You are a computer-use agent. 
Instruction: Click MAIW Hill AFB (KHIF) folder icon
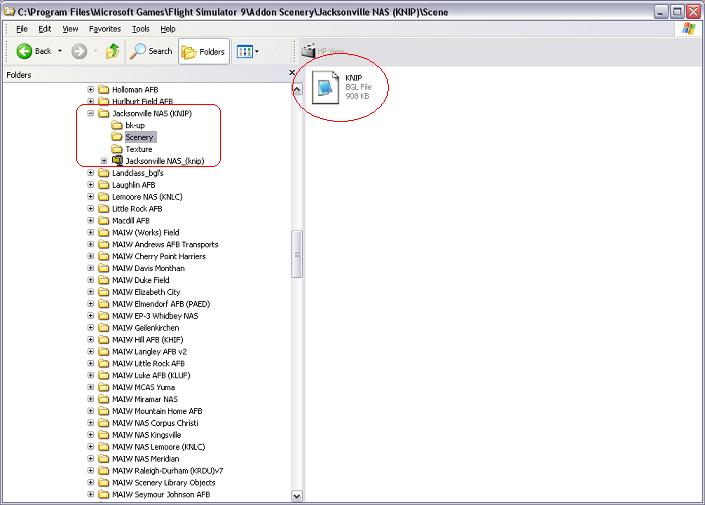tap(104, 340)
